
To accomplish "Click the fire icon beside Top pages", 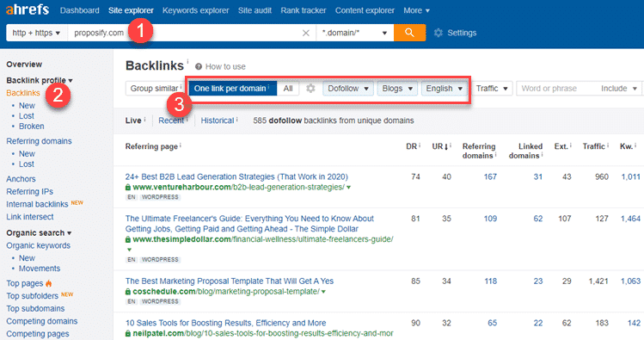I will click(49, 283).
